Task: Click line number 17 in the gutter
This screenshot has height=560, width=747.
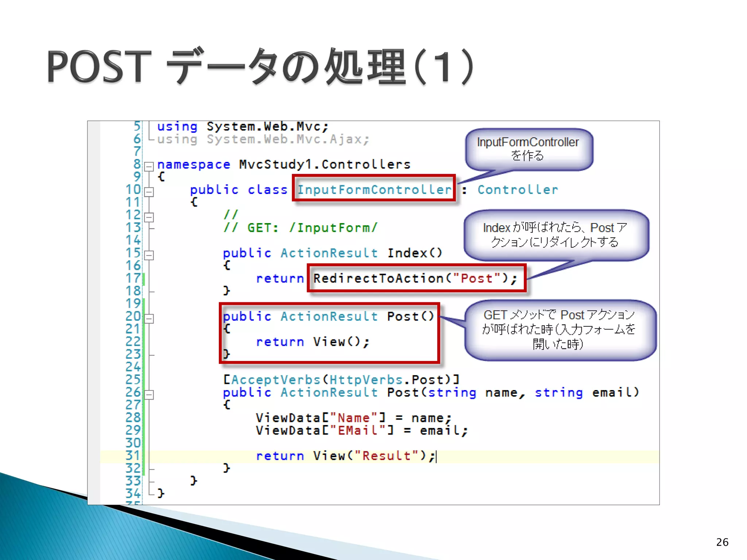Action: click(133, 279)
